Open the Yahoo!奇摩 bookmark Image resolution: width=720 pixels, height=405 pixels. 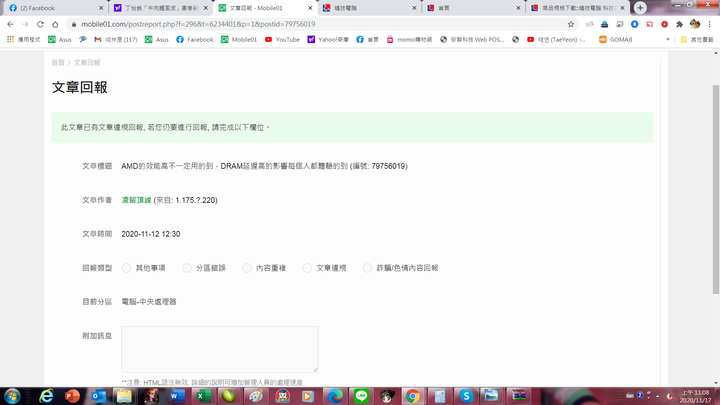point(328,39)
